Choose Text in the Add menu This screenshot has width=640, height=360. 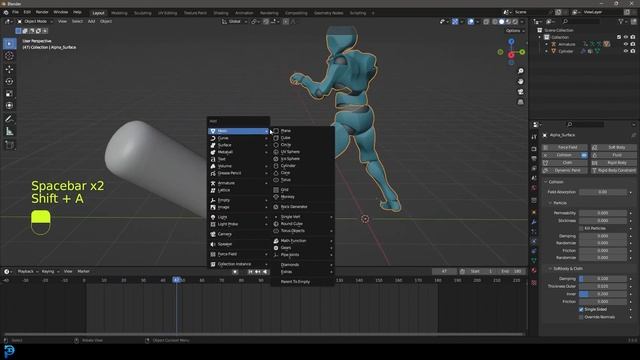coord(238,159)
